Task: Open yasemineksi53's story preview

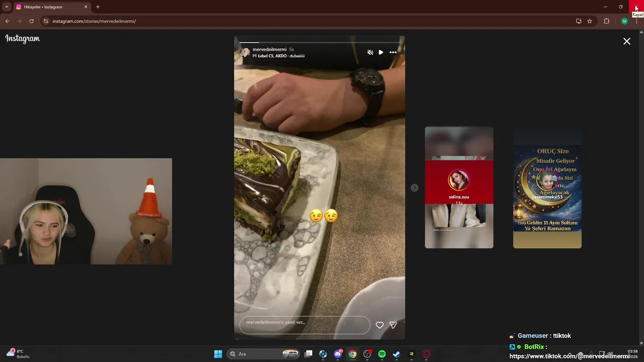Action: tap(547, 187)
